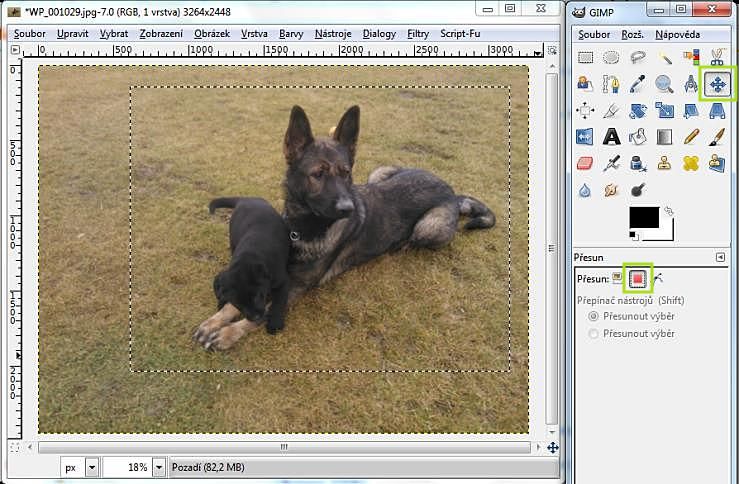The width and height of the screenshot is (739, 484).
Task: Set move mode to selection
Action: click(637, 278)
